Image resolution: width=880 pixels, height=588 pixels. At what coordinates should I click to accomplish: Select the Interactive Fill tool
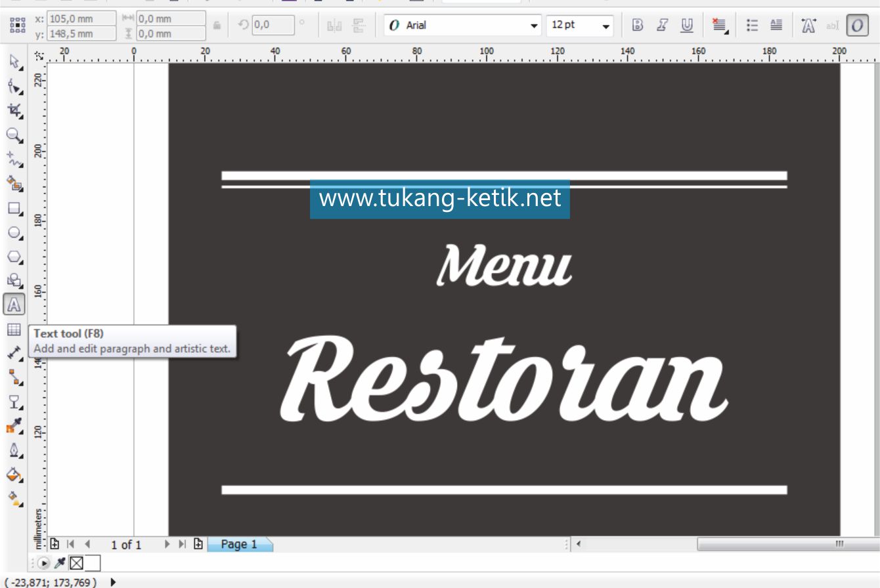coord(14,498)
